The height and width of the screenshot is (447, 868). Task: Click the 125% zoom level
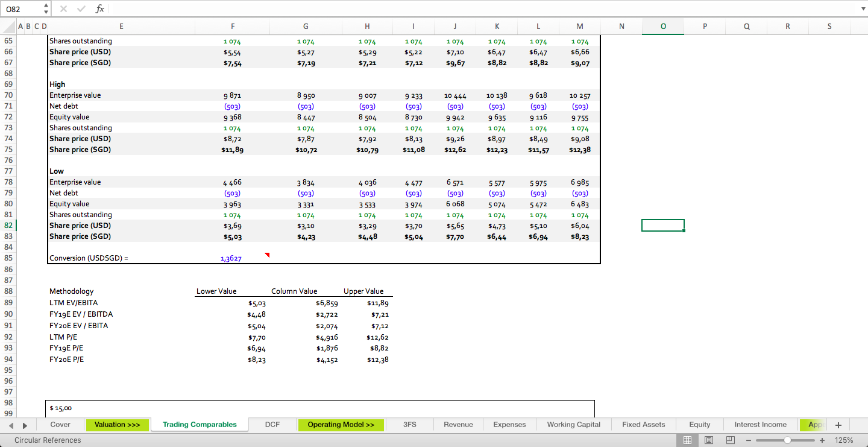pos(844,440)
